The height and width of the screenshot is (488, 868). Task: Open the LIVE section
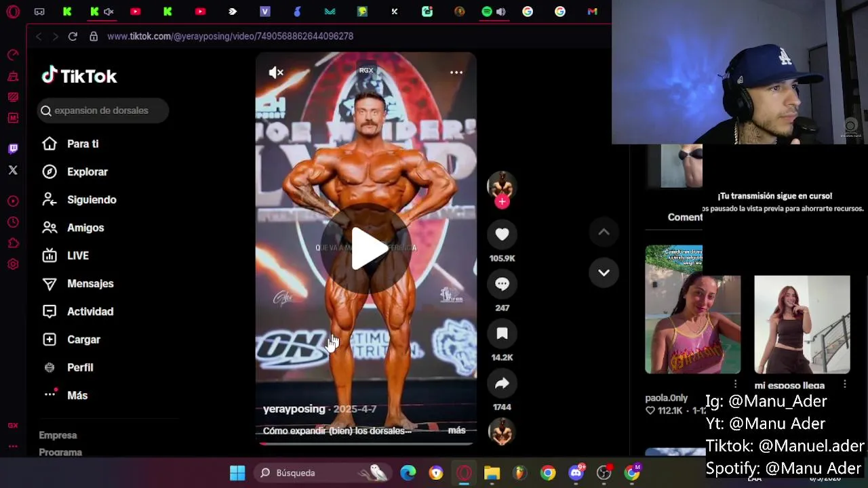point(78,256)
